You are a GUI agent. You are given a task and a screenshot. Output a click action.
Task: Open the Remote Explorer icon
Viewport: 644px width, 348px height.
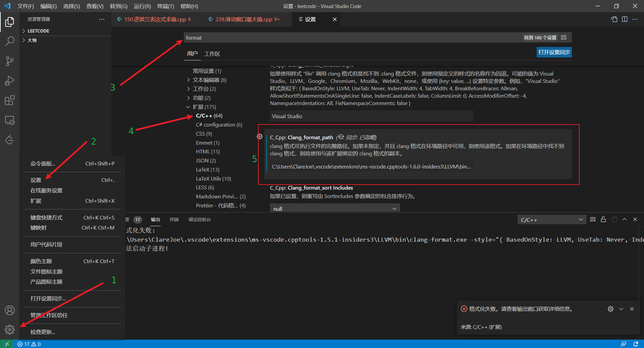[x=10, y=120]
